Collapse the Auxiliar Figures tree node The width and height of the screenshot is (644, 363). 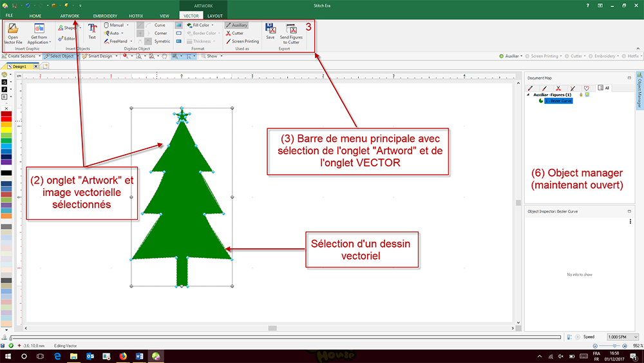[528, 95]
